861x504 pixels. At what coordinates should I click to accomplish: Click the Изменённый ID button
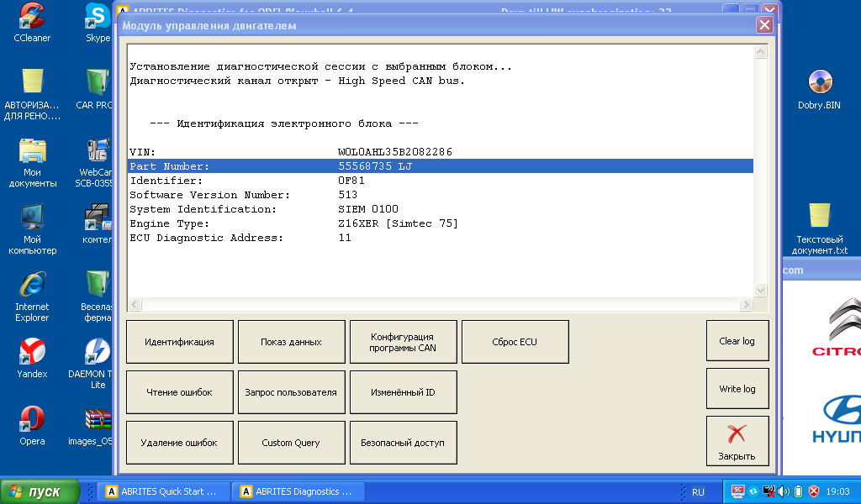point(403,392)
